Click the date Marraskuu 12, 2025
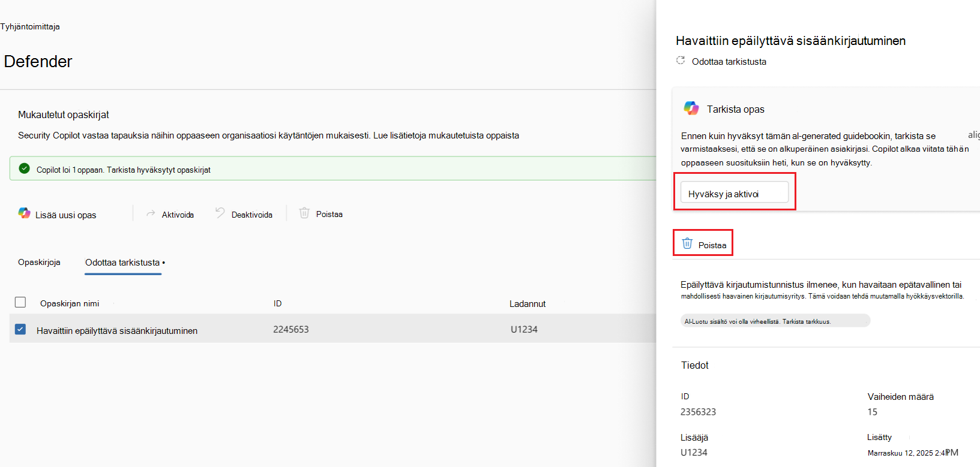 point(900,453)
